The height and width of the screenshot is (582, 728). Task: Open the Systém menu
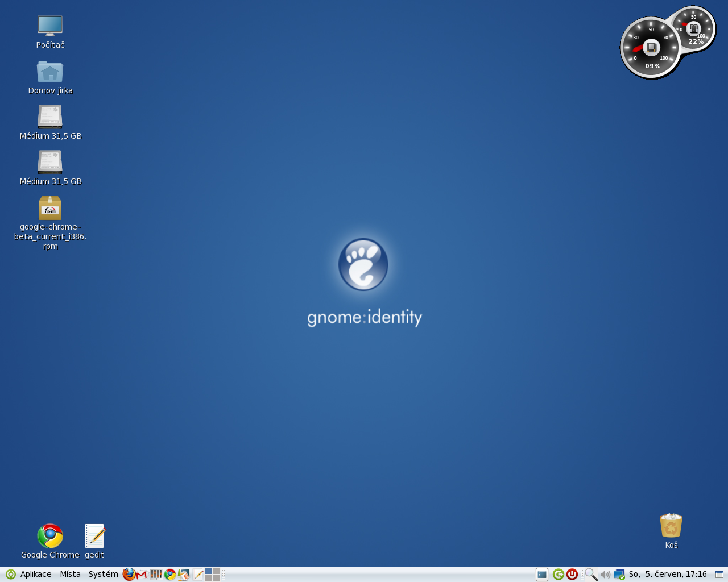tap(103, 575)
